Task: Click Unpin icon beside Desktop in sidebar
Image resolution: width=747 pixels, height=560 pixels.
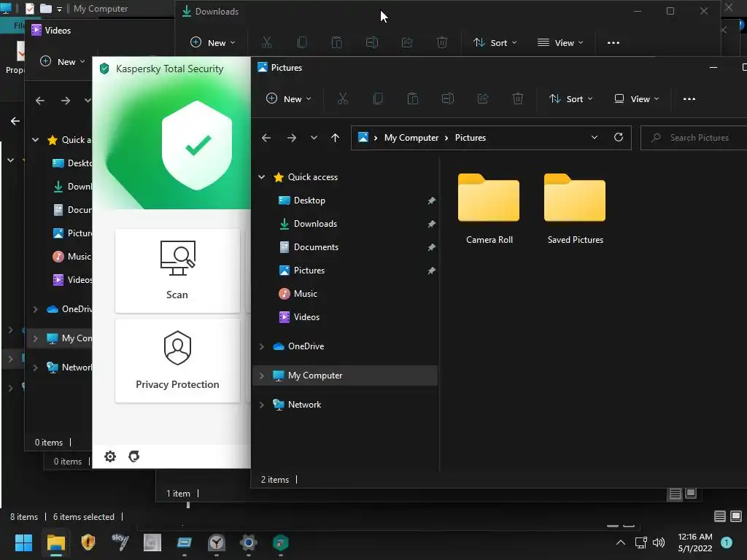Action: (x=431, y=201)
